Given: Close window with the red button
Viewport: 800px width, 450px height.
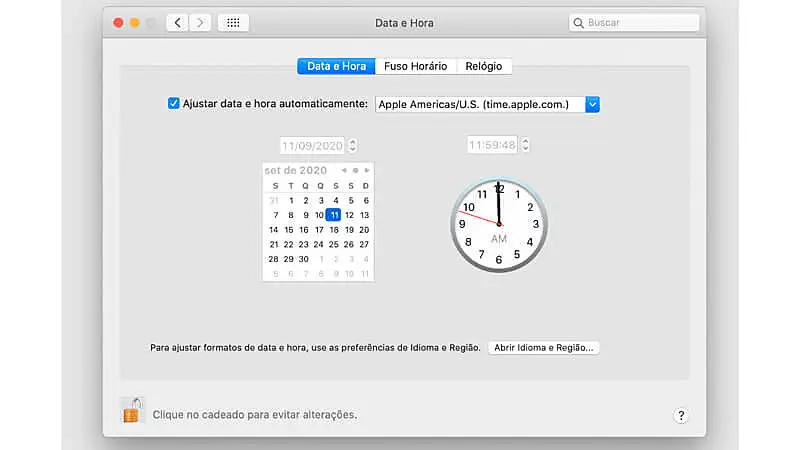Looking at the screenshot, I should pos(118,23).
